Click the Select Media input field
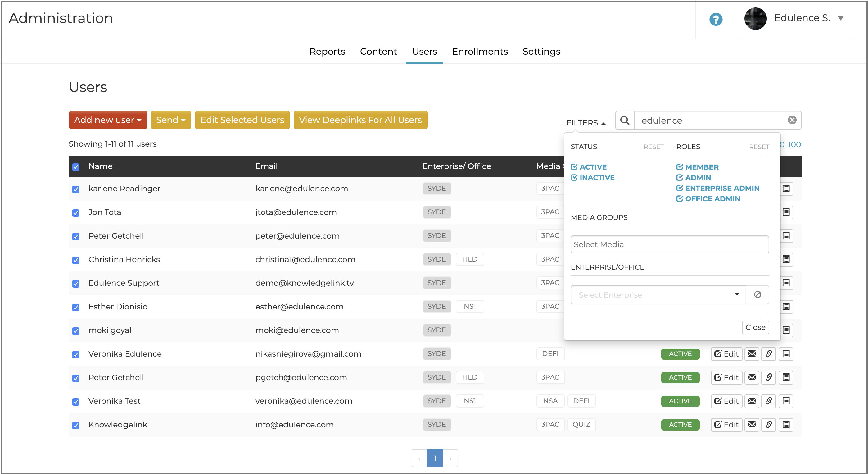This screenshot has width=868, height=474. [x=669, y=244]
